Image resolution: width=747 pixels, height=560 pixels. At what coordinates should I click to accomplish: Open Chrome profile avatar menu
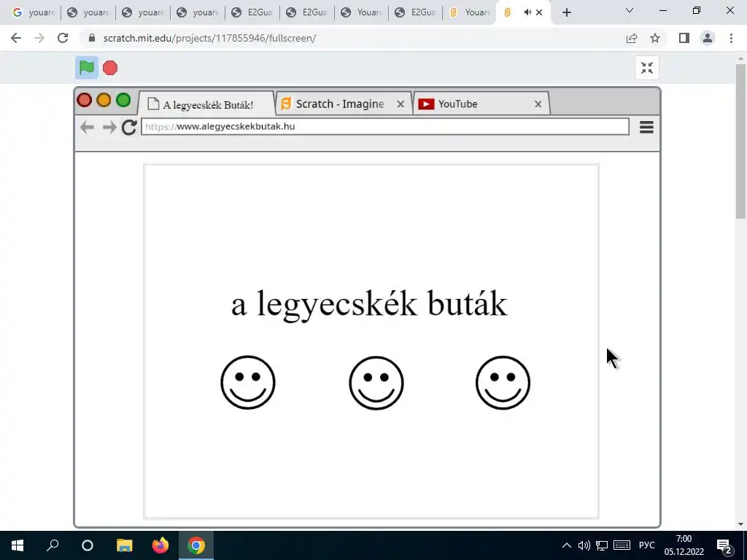tap(708, 38)
